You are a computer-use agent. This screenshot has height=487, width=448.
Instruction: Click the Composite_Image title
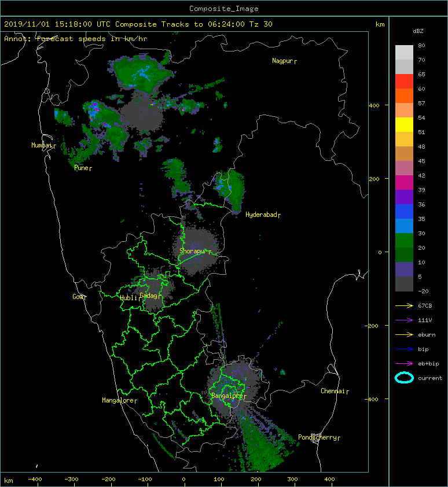[x=224, y=9]
